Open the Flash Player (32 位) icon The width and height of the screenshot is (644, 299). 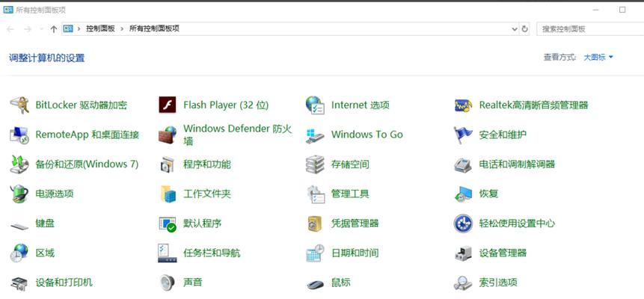(x=167, y=105)
